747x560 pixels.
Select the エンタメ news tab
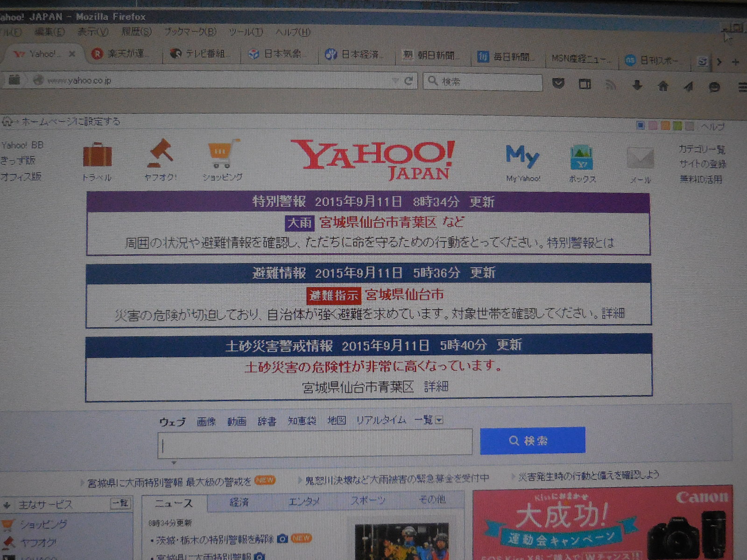(x=304, y=501)
